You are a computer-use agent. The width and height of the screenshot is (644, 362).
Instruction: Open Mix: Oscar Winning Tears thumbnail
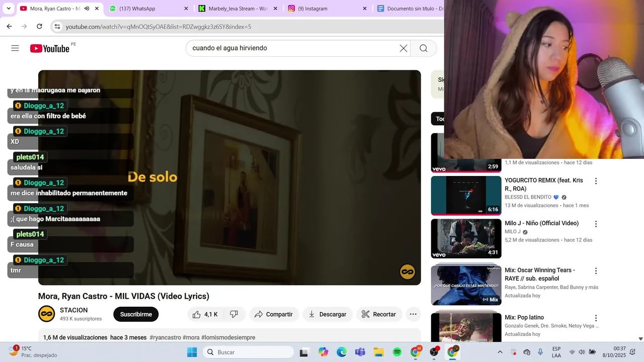tap(466, 285)
